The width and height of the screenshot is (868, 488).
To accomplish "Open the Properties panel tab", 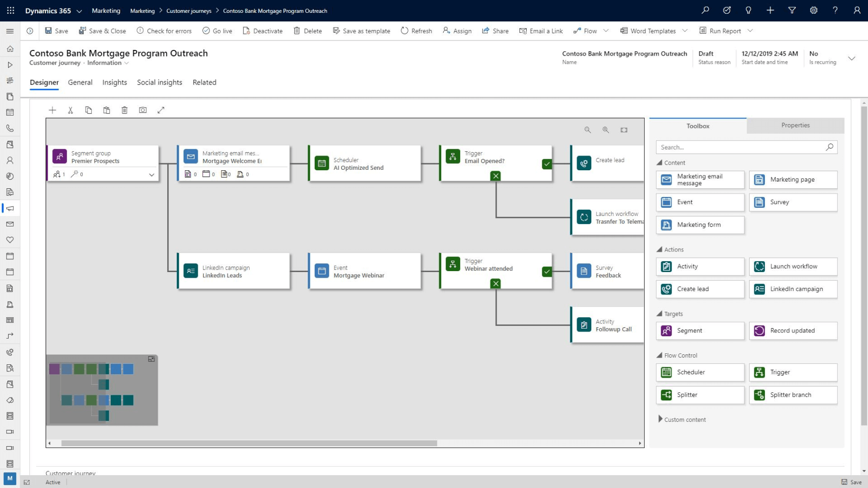I will [795, 125].
